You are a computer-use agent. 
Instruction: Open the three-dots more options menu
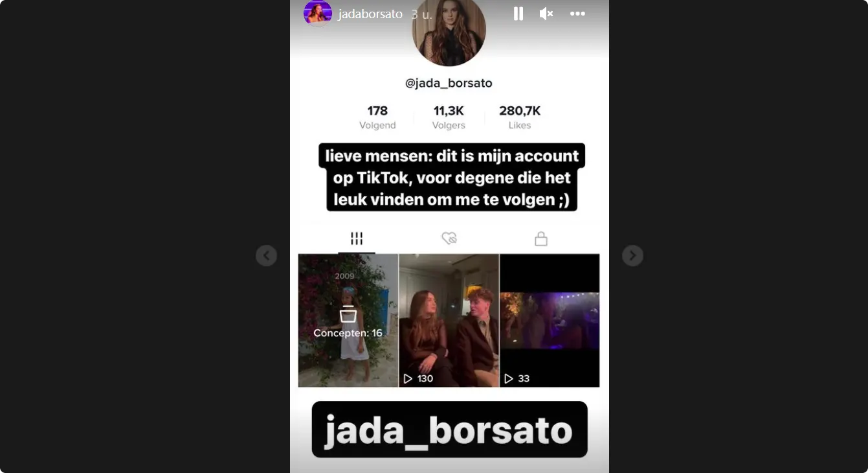click(x=577, y=14)
